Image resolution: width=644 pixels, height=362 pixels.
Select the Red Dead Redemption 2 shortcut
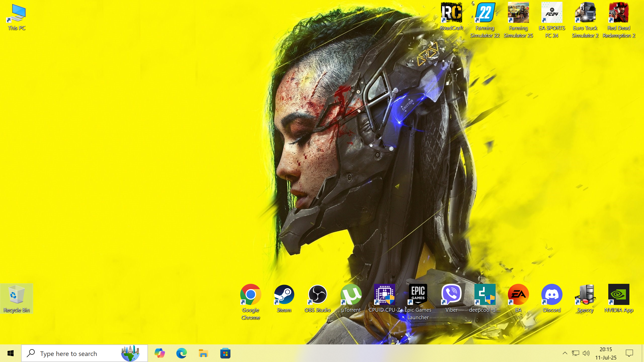click(x=619, y=20)
